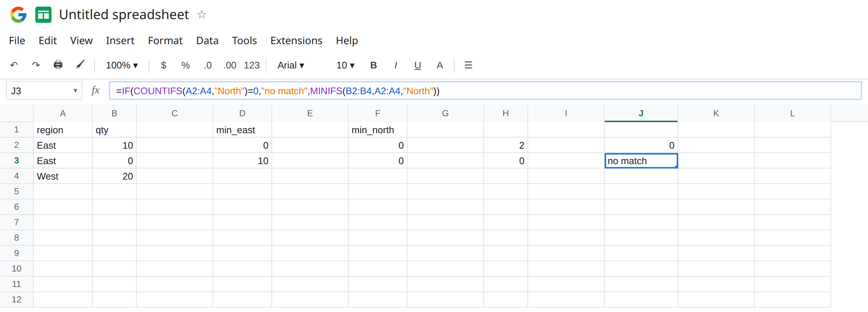Format as currency with dollar icon

[x=164, y=65]
